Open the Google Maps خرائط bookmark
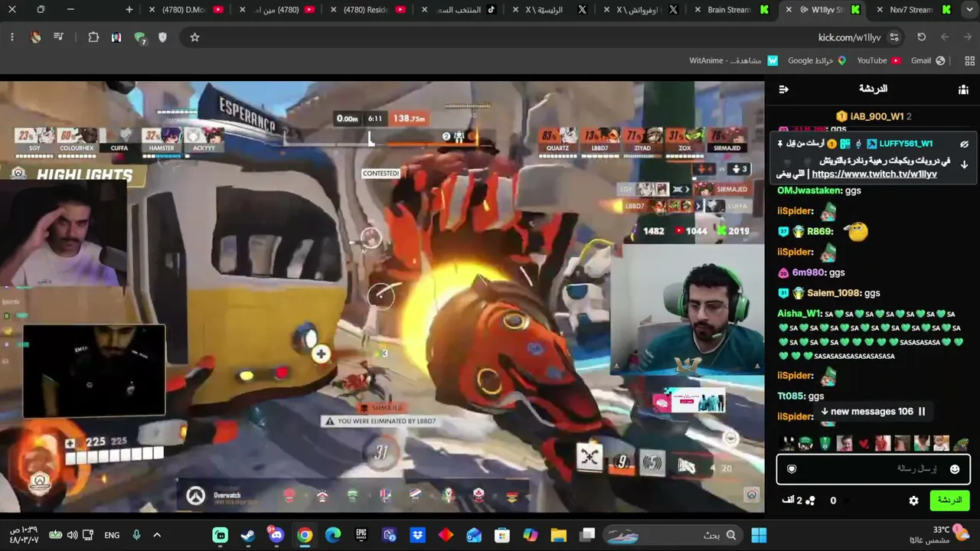The height and width of the screenshot is (551, 980). pos(817,60)
